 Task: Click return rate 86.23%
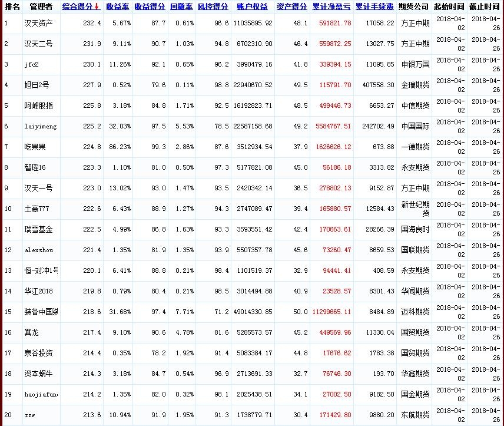[x=120, y=147]
